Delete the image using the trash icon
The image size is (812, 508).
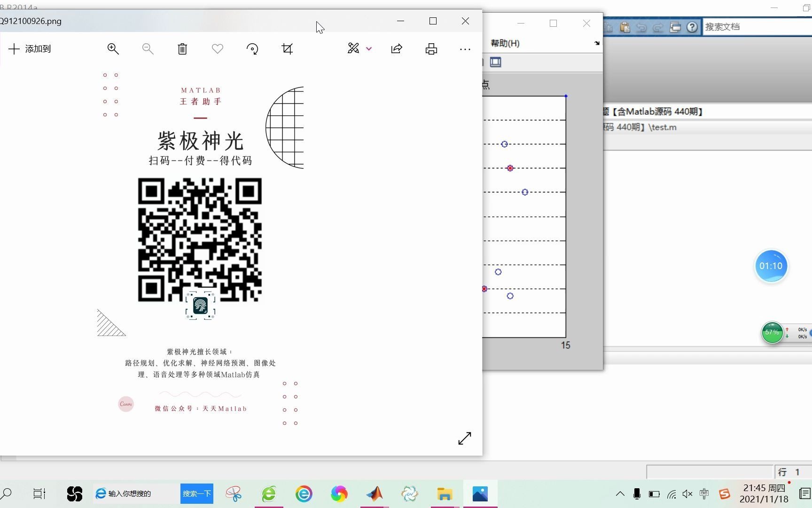coord(183,49)
